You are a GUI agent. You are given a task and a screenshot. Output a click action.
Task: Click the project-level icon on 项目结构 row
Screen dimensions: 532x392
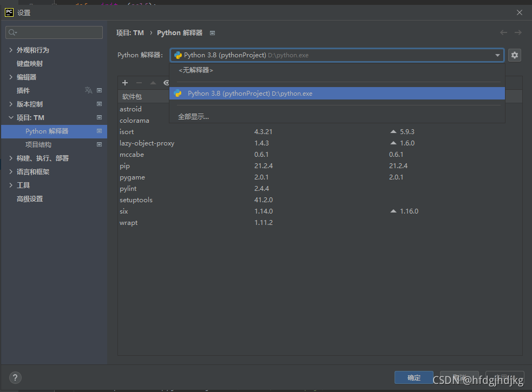[x=100, y=144]
